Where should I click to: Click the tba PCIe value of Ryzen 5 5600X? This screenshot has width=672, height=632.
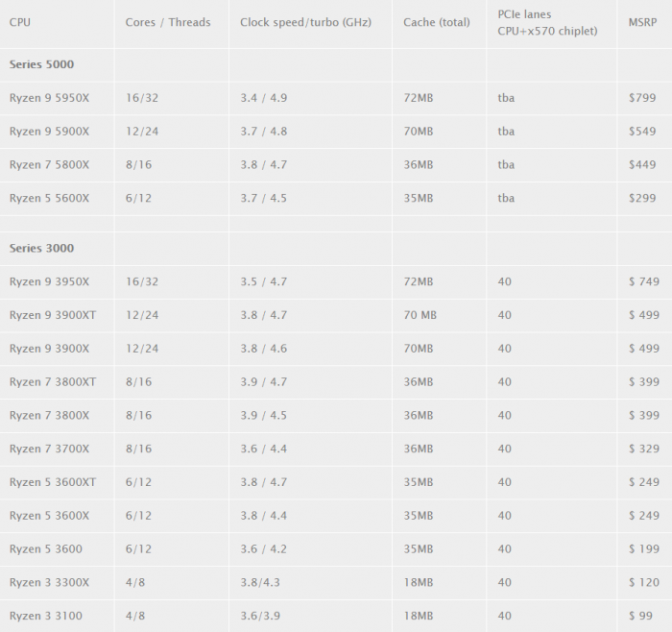506,199
